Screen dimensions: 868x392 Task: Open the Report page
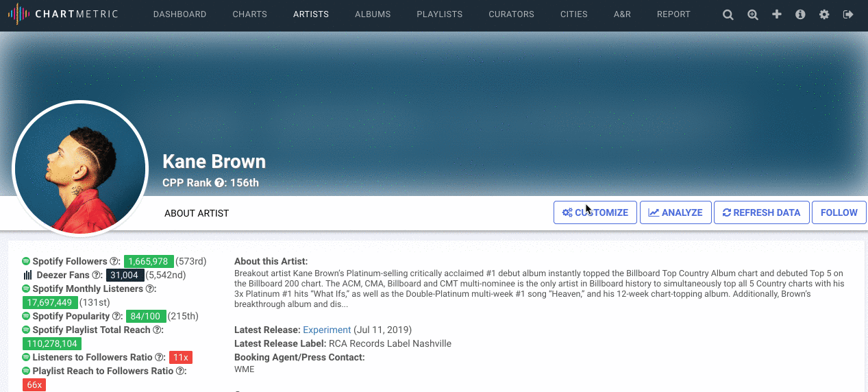pos(673,14)
